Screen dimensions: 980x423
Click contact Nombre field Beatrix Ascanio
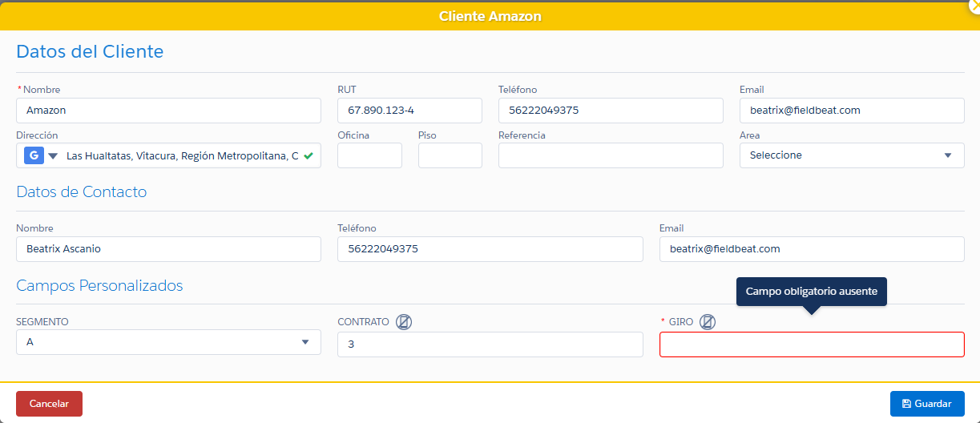coord(168,249)
